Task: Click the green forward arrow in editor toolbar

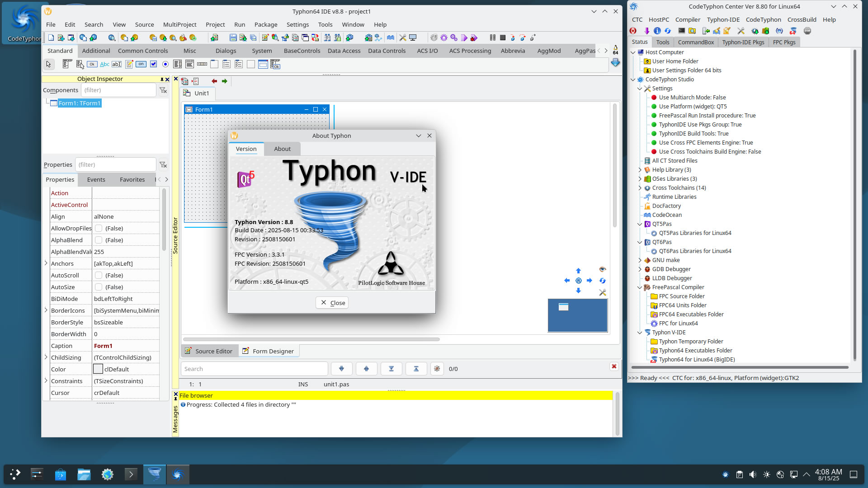Action: pos(225,81)
